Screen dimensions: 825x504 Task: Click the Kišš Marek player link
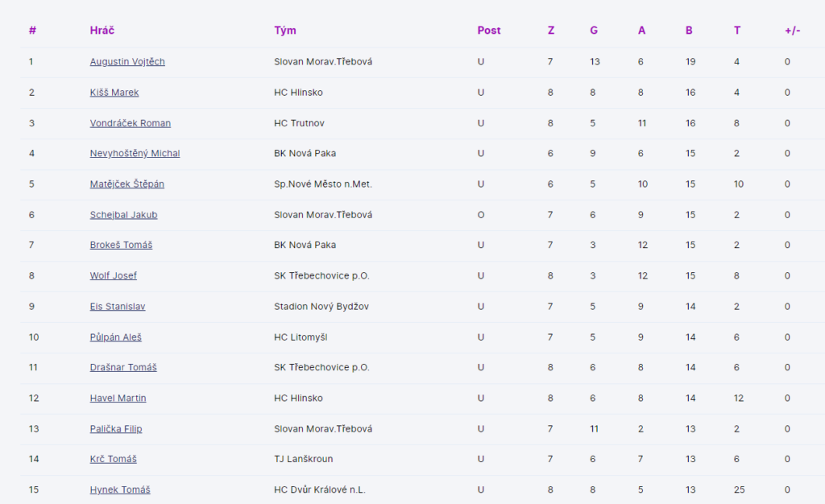114,93
